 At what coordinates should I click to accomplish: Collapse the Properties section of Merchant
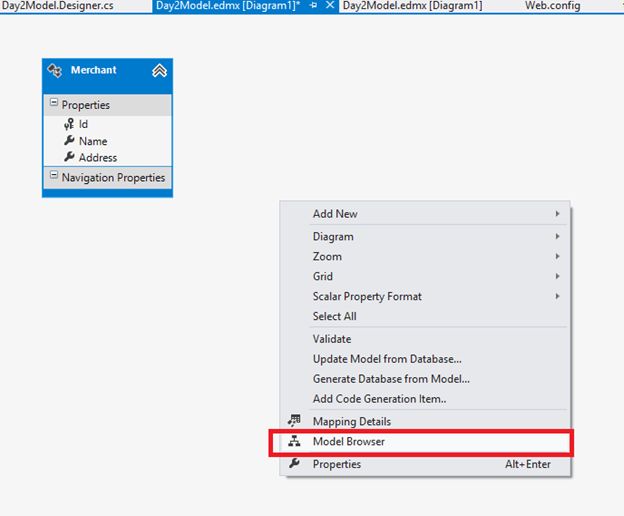tap(53, 104)
